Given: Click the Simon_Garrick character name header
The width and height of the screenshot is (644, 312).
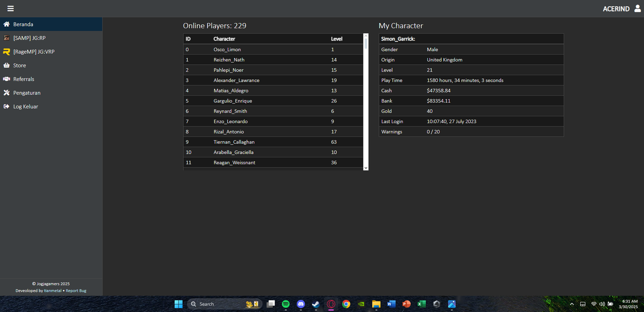Looking at the screenshot, I should point(398,39).
